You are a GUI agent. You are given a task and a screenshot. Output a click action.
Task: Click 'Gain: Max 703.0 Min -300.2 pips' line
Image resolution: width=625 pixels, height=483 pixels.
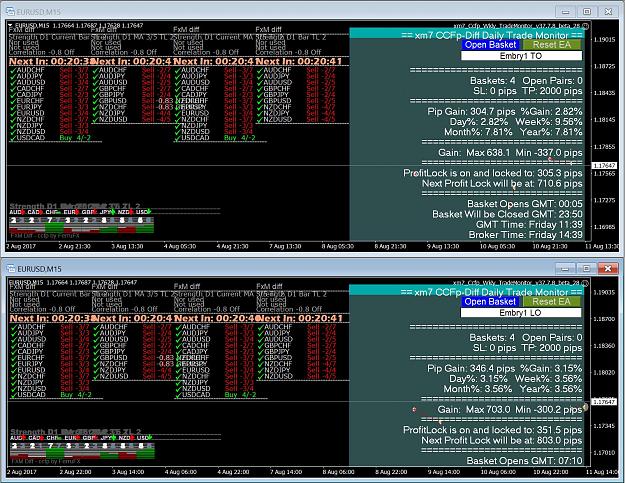click(510, 410)
